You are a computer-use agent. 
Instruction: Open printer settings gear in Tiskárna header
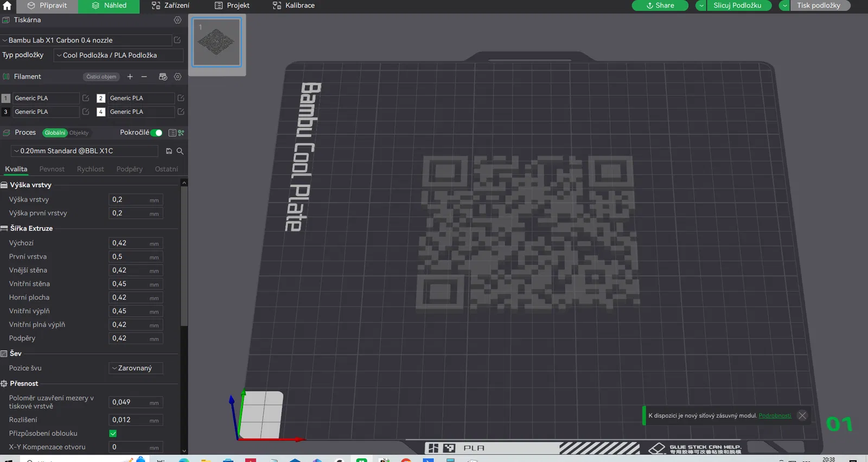coord(177,20)
